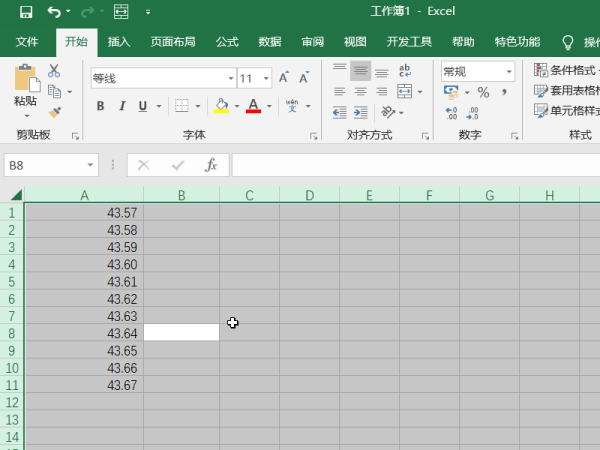Viewport: 600px width, 450px height.
Task: Select the Format Painter brush icon
Action: click(x=54, y=112)
